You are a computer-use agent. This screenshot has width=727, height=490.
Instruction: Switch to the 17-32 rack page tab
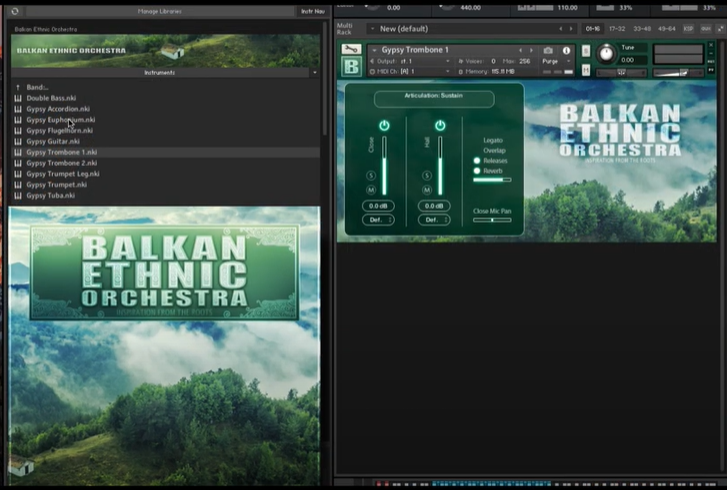[617, 29]
